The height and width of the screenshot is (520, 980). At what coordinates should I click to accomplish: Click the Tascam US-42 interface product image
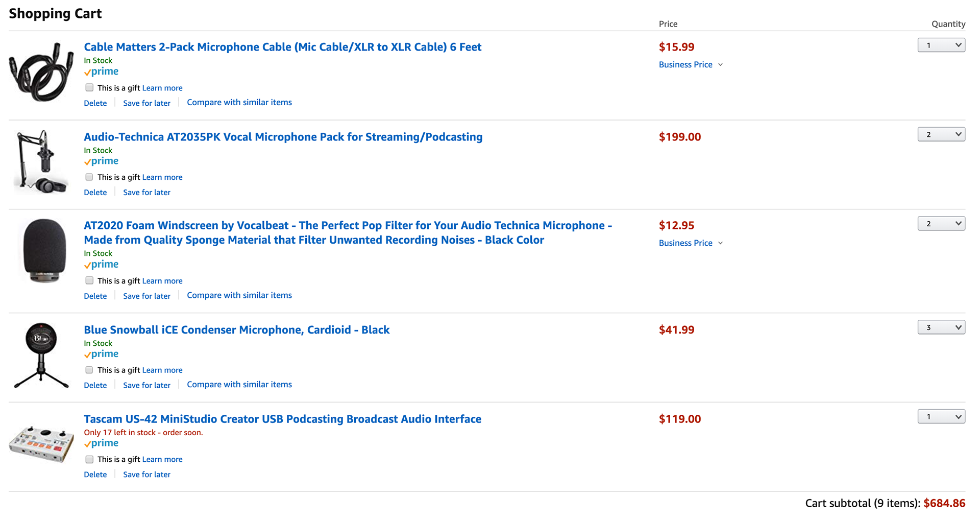click(x=41, y=443)
